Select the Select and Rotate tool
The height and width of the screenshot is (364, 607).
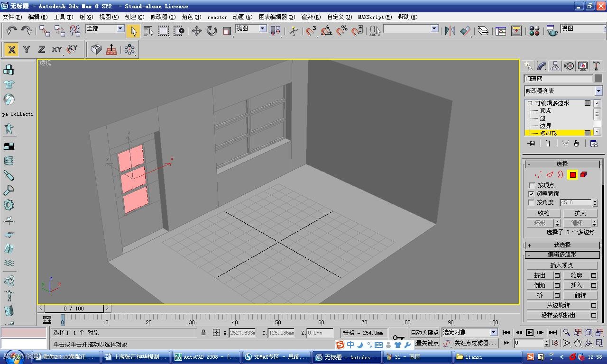[x=212, y=31]
